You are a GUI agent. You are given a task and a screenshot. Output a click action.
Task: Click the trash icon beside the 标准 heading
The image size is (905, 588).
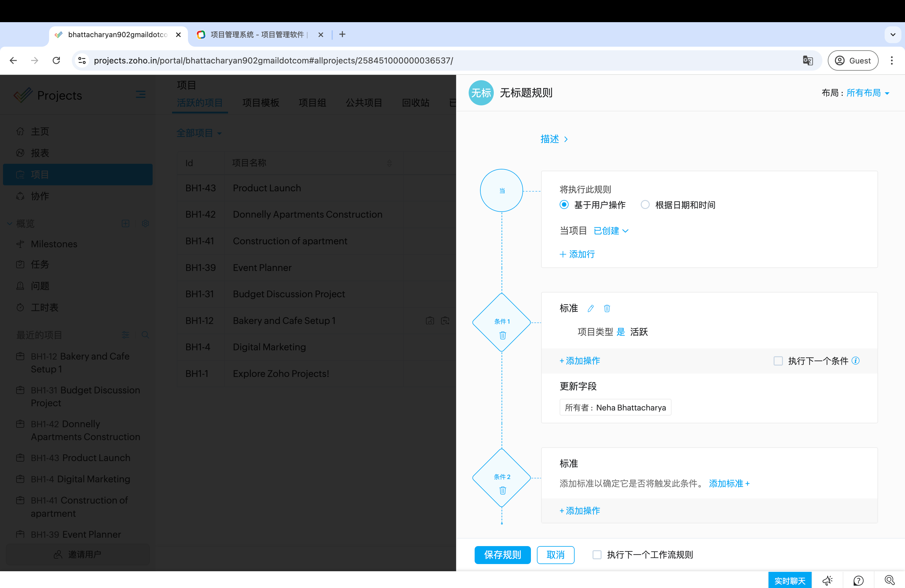coord(607,308)
